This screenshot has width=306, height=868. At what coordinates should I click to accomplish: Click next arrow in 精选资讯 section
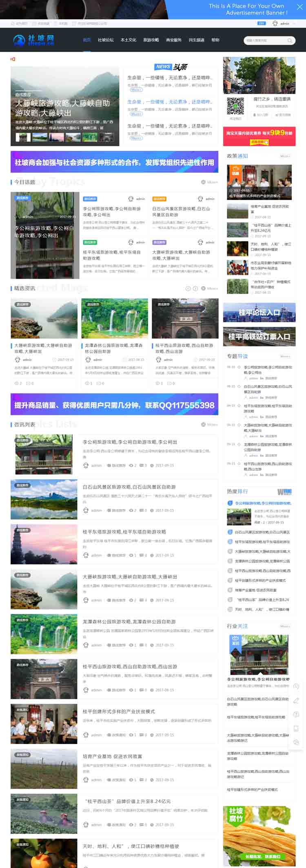pyautogui.click(x=195, y=288)
